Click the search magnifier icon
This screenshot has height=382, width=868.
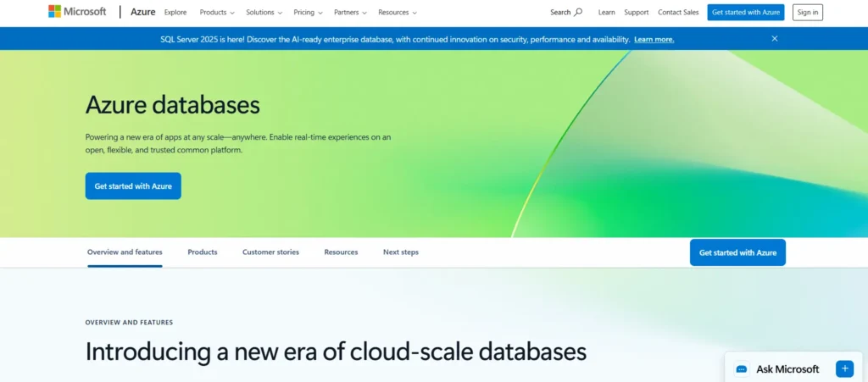point(578,12)
